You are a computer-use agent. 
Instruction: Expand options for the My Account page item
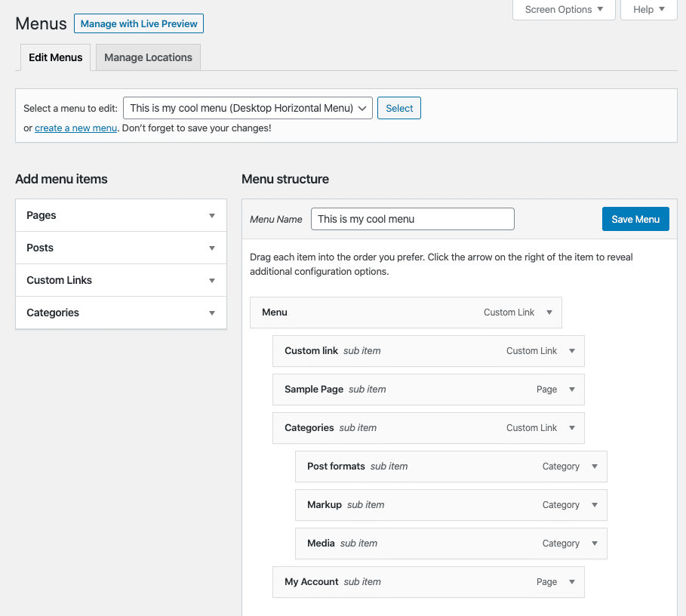click(573, 581)
